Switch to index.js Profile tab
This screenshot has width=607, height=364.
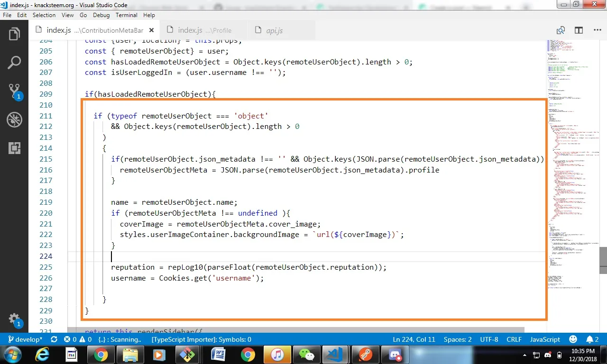pos(205,30)
